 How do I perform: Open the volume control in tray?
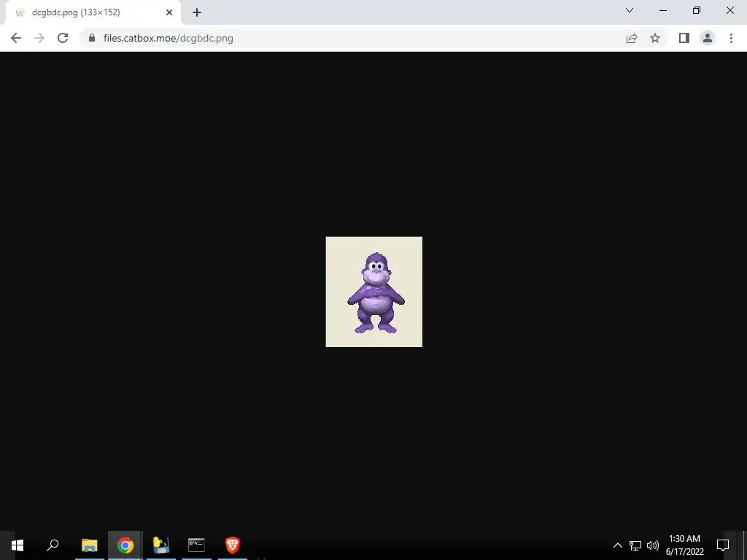point(653,545)
